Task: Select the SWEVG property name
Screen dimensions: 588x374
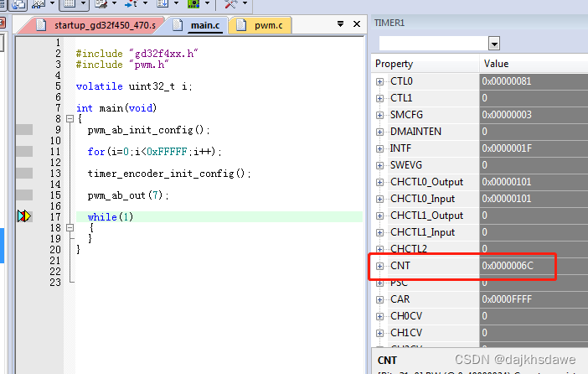Action: tap(405, 165)
